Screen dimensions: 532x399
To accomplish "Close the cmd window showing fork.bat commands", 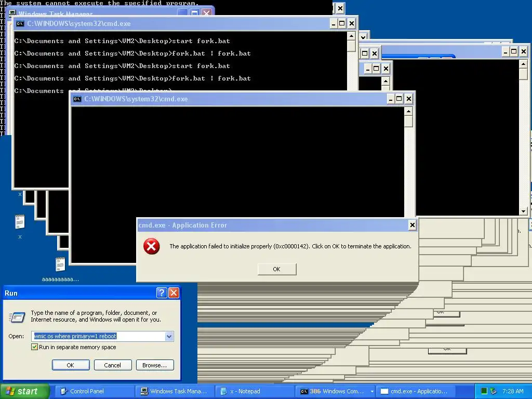I will coord(352,23).
